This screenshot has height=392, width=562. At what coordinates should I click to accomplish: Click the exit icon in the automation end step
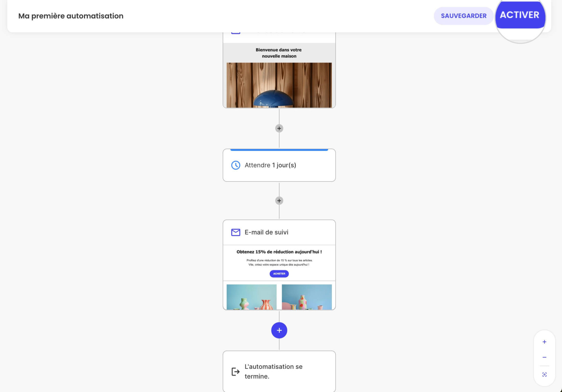click(x=236, y=372)
